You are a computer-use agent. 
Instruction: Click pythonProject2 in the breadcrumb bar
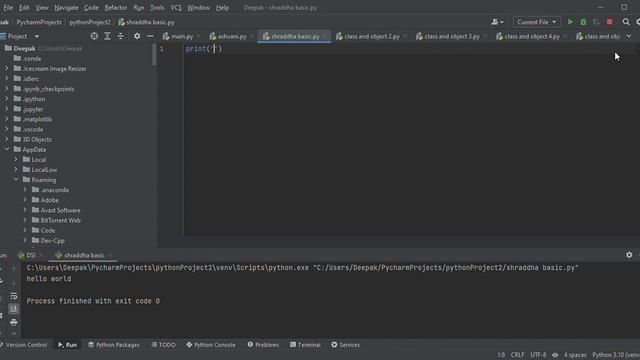click(90, 22)
